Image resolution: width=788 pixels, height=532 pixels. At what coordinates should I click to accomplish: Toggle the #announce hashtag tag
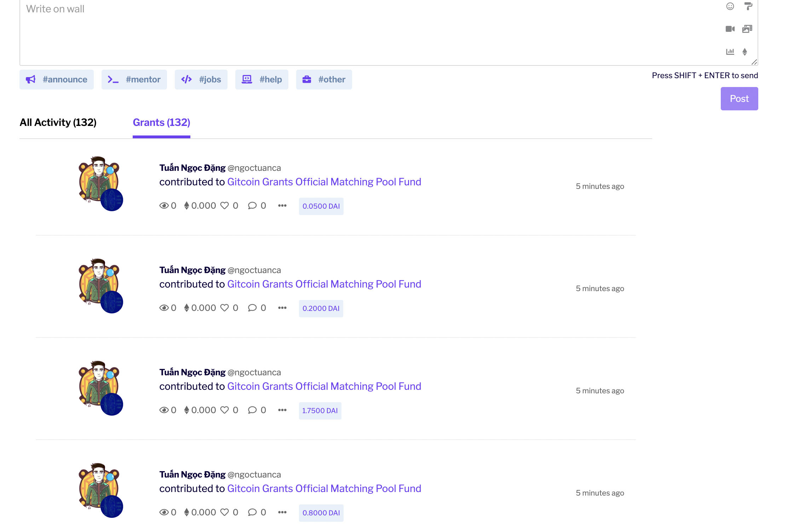(57, 80)
